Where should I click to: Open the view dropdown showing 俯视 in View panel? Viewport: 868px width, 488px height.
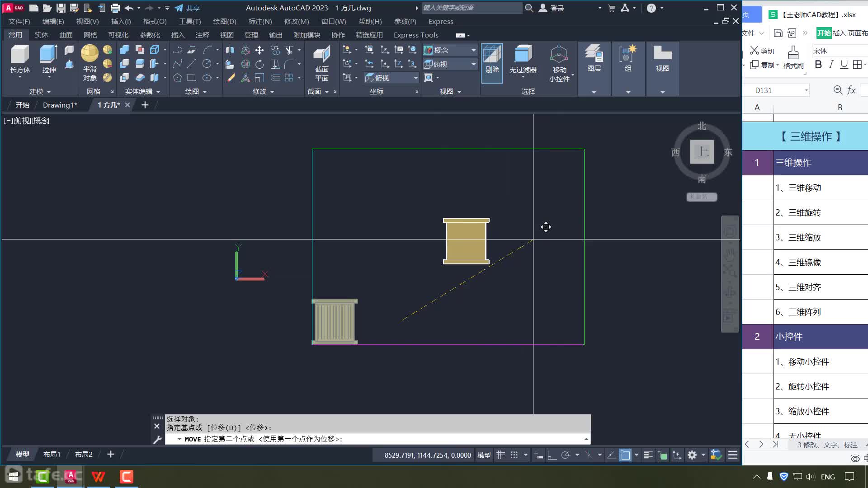[450, 64]
